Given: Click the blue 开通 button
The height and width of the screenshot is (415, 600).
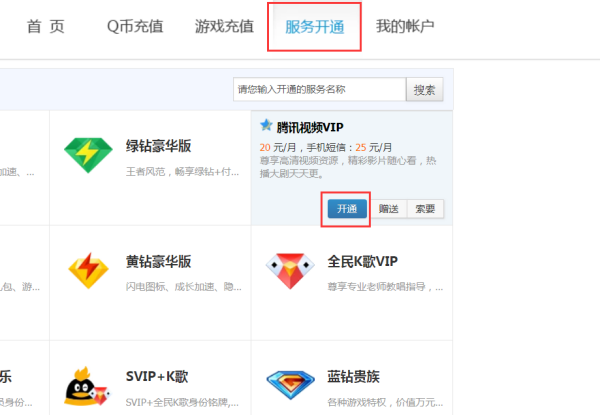Looking at the screenshot, I should coord(347,209).
